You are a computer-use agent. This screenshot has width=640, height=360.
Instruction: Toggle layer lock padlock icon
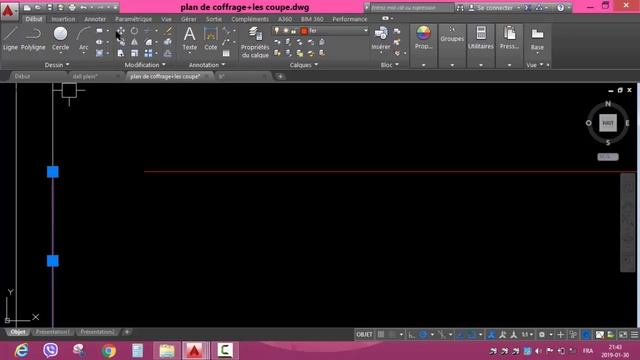point(293,31)
